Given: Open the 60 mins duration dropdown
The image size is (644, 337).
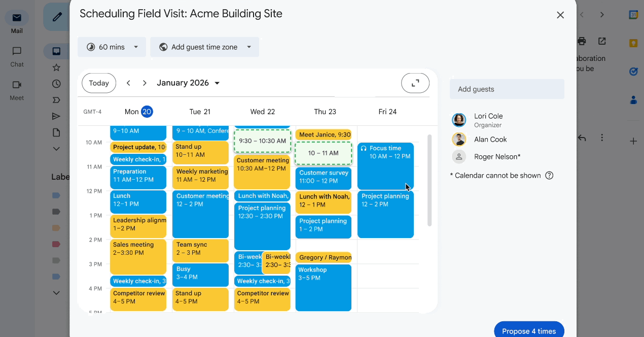Looking at the screenshot, I should tap(112, 47).
